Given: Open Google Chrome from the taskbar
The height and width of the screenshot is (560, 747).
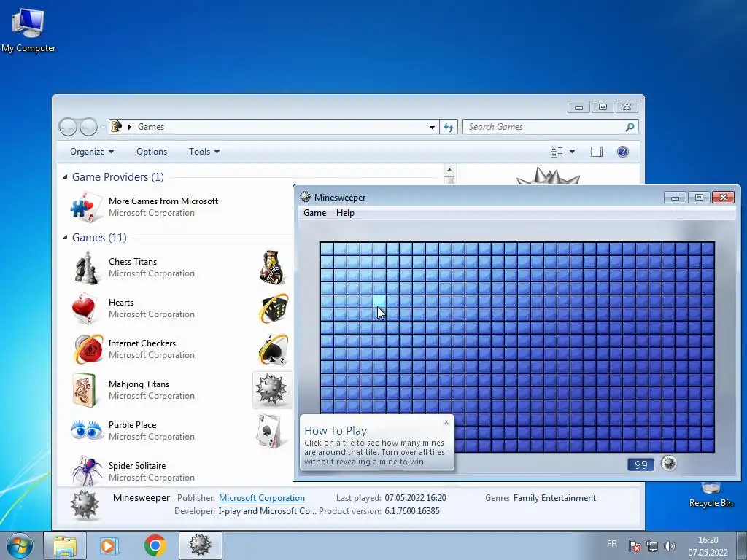Looking at the screenshot, I should pyautogui.click(x=155, y=545).
